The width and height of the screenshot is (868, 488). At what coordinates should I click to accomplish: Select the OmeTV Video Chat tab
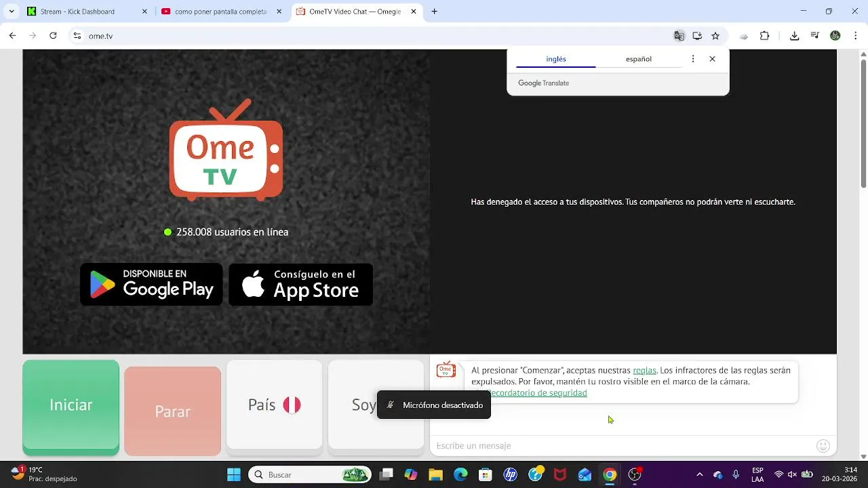click(355, 12)
